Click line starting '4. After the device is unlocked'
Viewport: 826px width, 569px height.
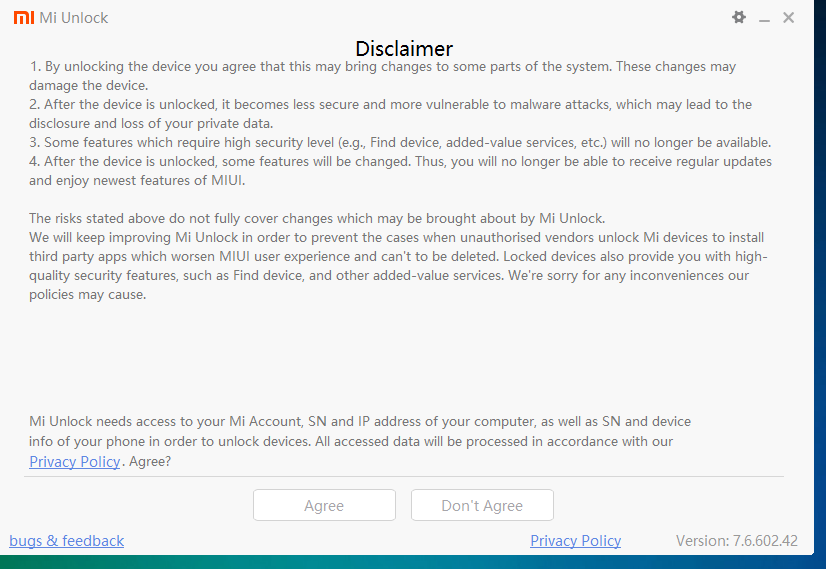400,161
